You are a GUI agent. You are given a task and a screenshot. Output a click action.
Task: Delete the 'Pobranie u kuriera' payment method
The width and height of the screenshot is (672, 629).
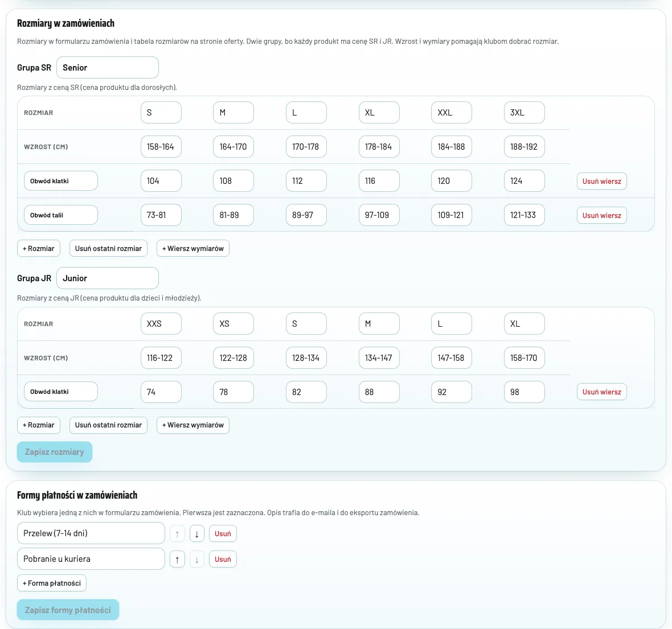tap(223, 559)
